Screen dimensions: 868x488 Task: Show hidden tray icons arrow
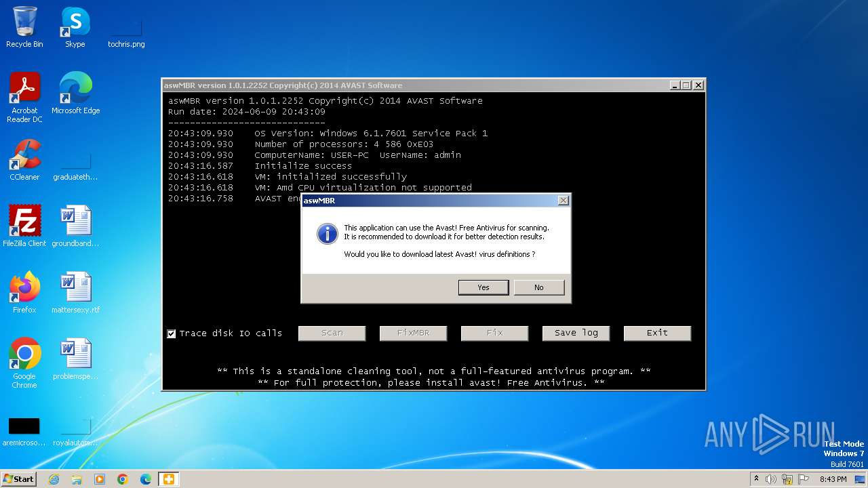pos(755,479)
